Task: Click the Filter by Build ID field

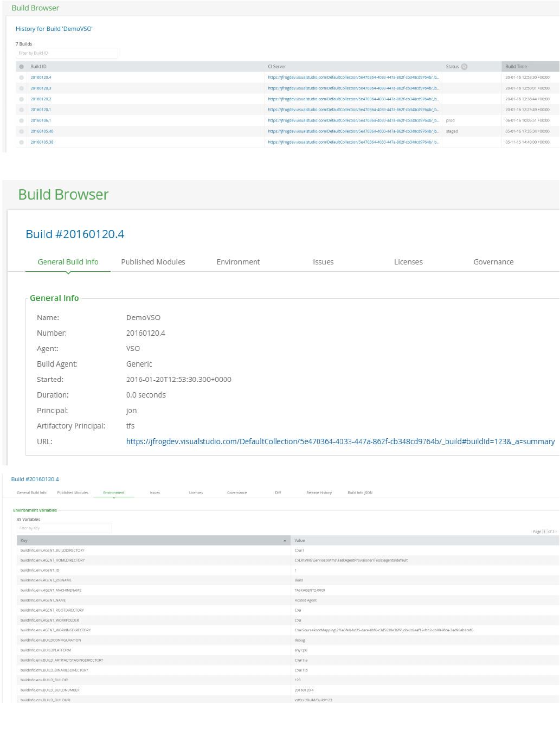Action: [67, 53]
